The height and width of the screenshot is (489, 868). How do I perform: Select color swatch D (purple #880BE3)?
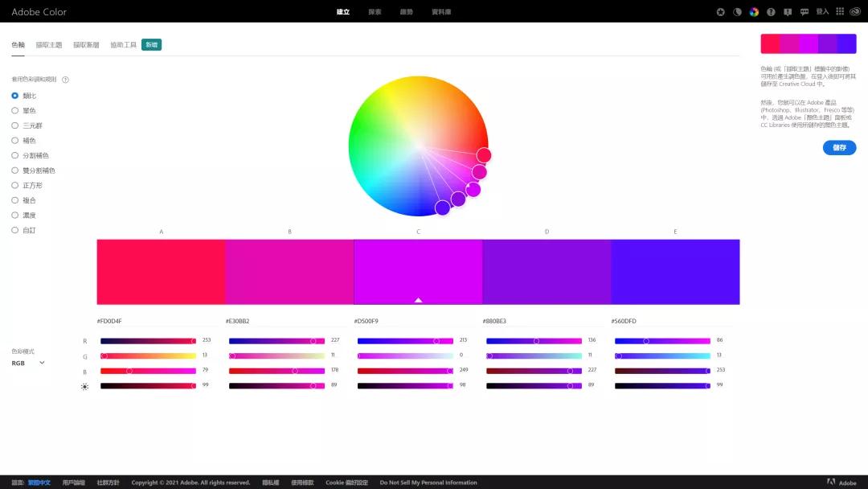tap(547, 272)
